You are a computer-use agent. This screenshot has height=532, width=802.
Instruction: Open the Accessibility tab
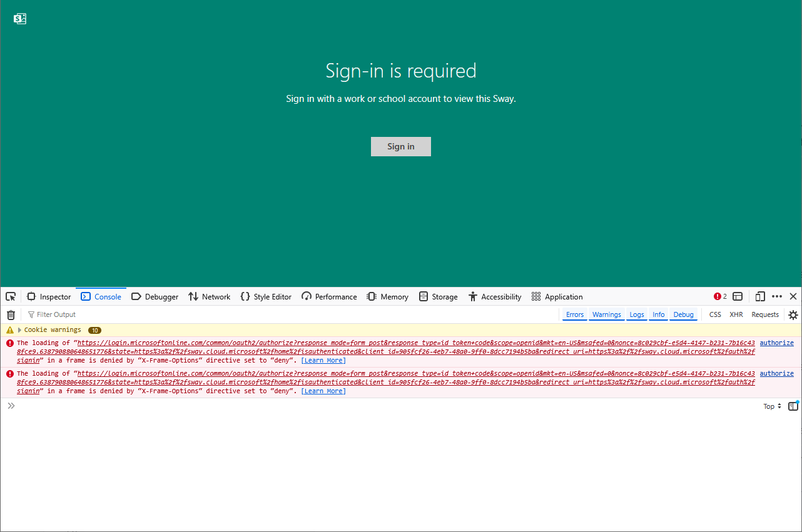(495, 296)
